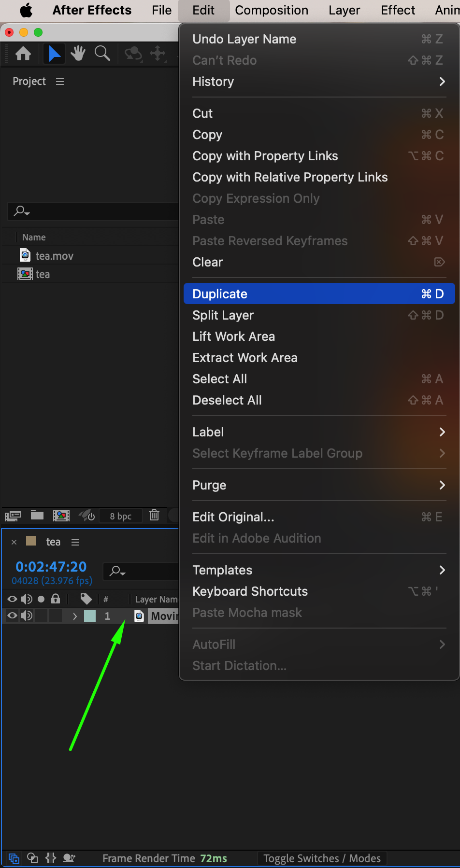Open the Composition menu
Image resolution: width=460 pixels, height=868 pixels.
click(272, 10)
